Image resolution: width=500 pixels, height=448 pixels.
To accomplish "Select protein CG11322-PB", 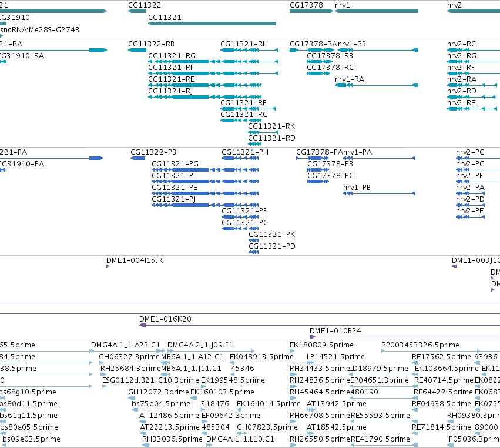I will (153, 152).
